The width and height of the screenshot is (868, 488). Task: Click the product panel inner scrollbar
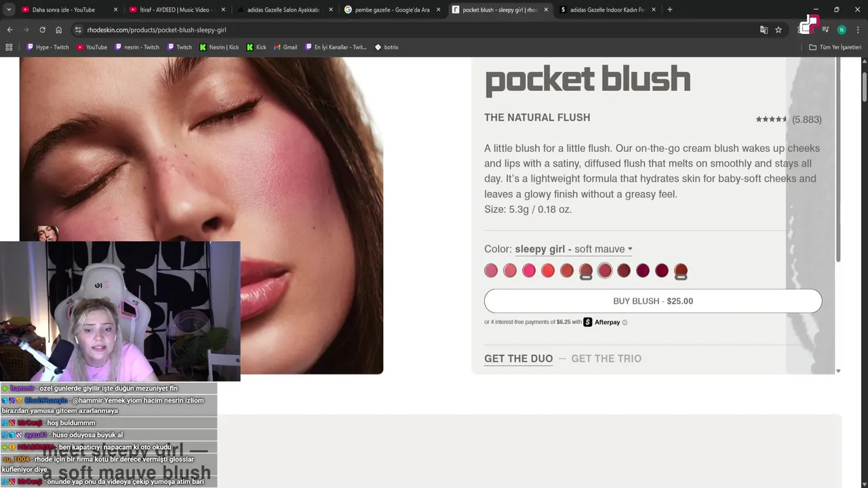tap(838, 159)
